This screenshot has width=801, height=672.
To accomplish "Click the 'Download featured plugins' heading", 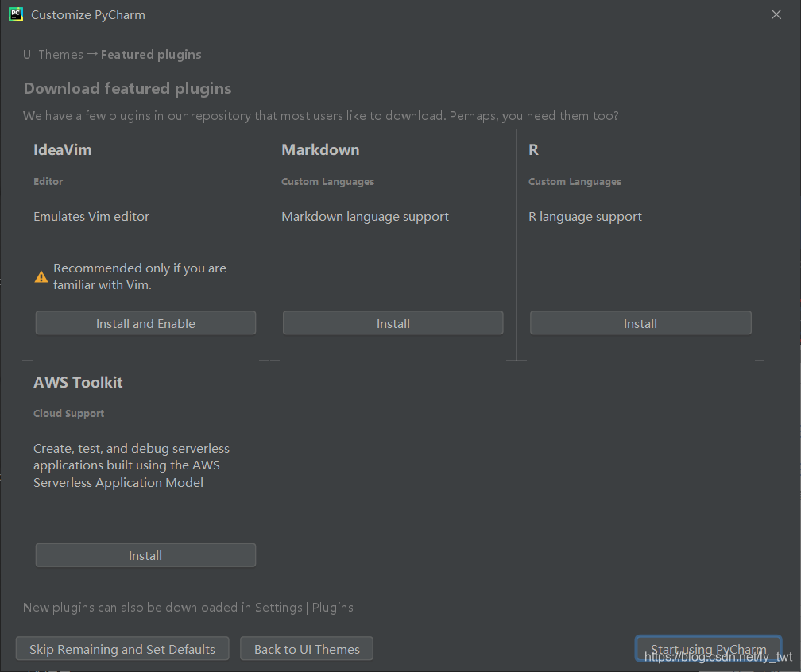I will (127, 88).
